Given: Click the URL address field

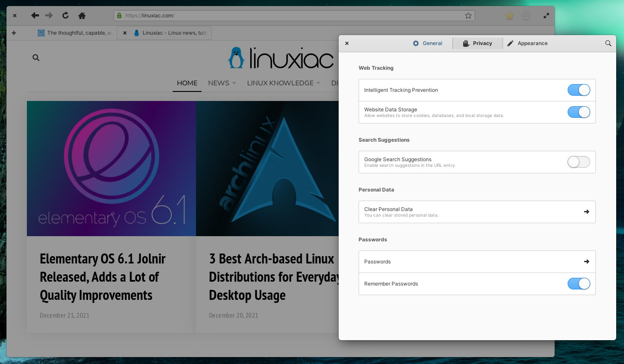Looking at the screenshot, I should (x=294, y=16).
